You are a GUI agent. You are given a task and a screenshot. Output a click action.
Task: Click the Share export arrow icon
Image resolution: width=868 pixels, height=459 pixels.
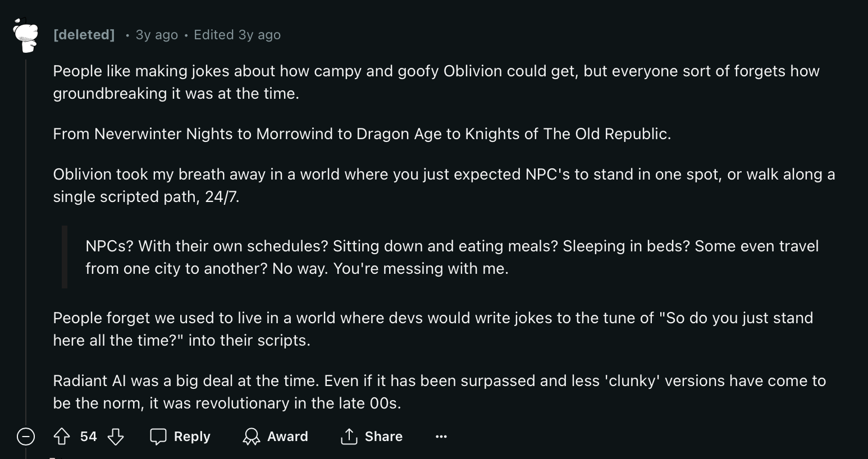coord(349,436)
